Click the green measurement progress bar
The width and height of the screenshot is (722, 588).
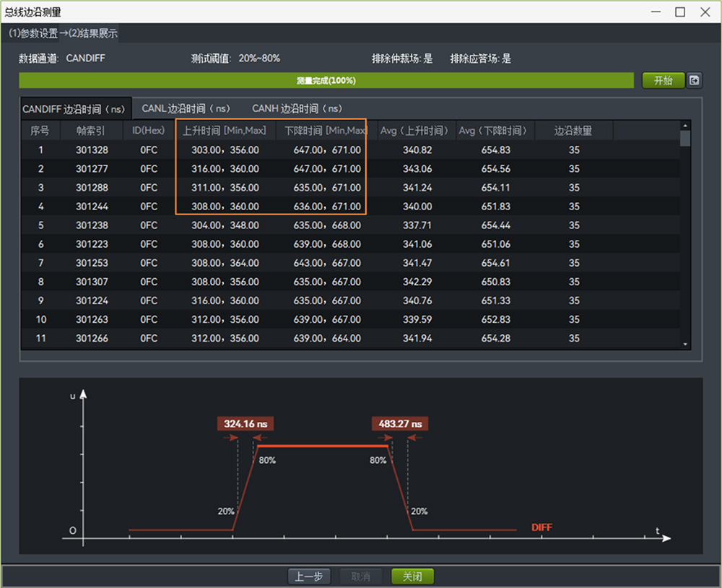[x=326, y=80]
